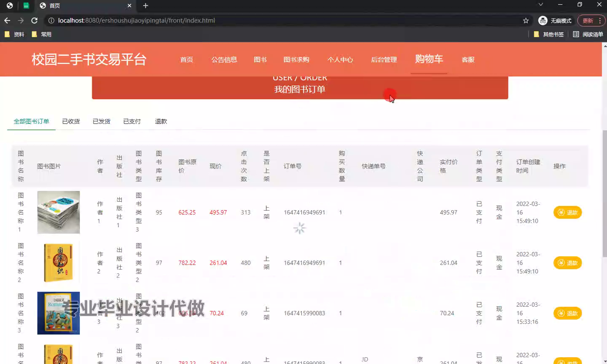607x364 pixels.
Task: Click the click count 313
Action: click(x=246, y=212)
